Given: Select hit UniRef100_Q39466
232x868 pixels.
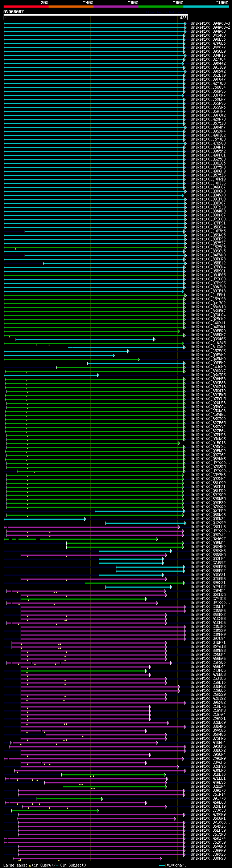Looking at the screenshot, I should tap(208, 339).
